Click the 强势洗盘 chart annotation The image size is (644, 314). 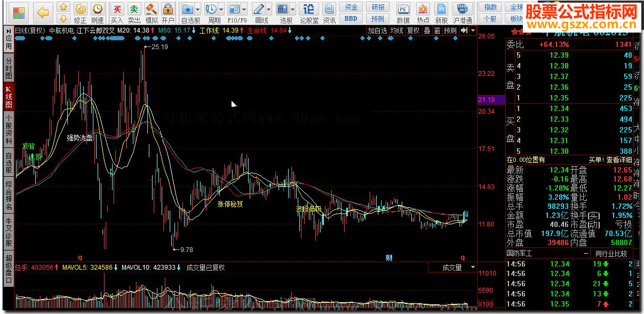coord(79,138)
